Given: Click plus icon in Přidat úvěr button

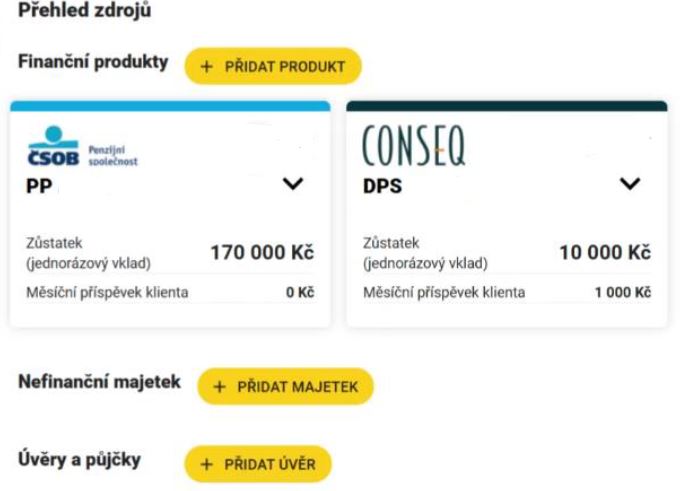Looking at the screenshot, I should click(206, 465).
